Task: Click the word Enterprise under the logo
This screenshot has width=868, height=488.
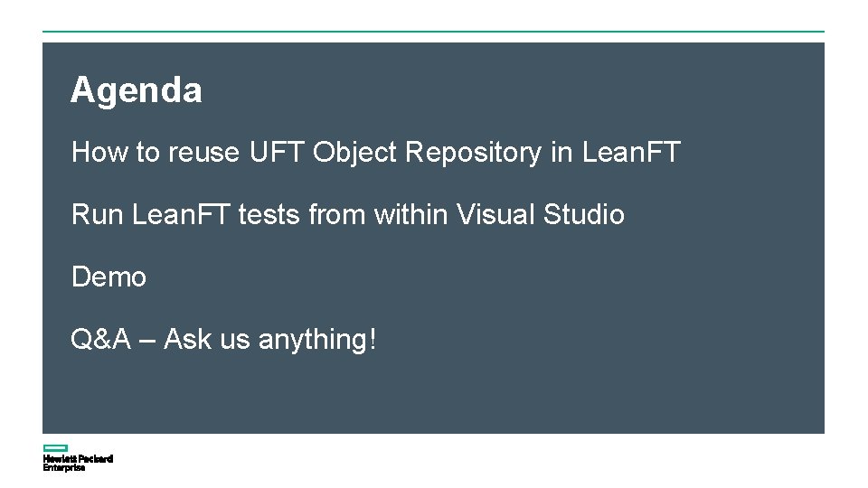Action: coord(64,468)
